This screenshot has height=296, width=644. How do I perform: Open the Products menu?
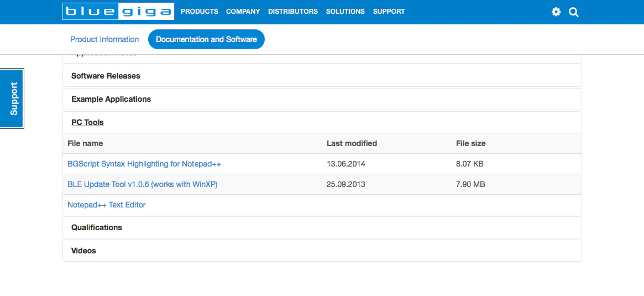click(199, 12)
